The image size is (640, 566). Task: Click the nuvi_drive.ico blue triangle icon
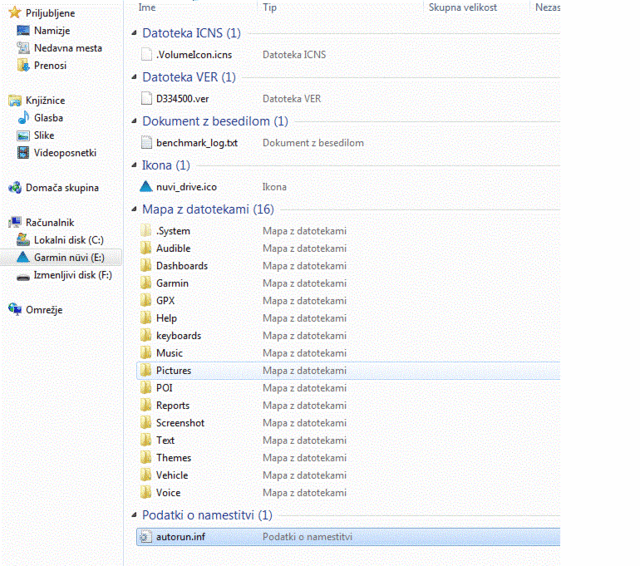146,186
